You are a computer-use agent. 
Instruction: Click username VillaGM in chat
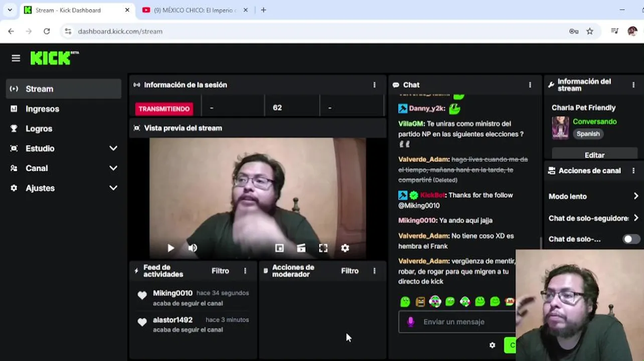(411, 123)
